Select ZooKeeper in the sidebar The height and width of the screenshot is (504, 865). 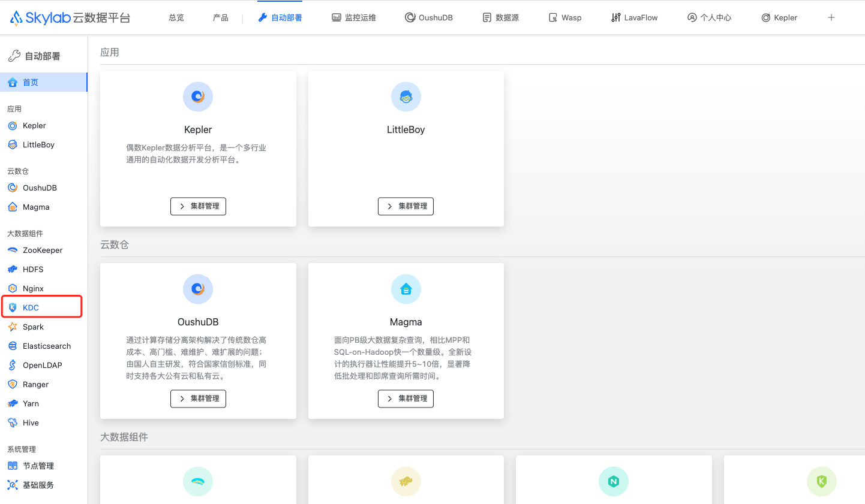click(x=43, y=250)
